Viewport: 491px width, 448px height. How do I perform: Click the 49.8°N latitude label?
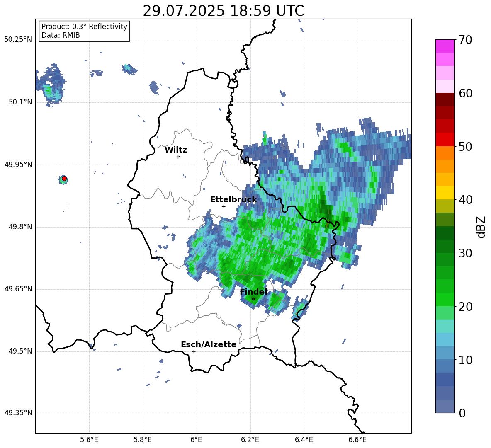[20, 227]
